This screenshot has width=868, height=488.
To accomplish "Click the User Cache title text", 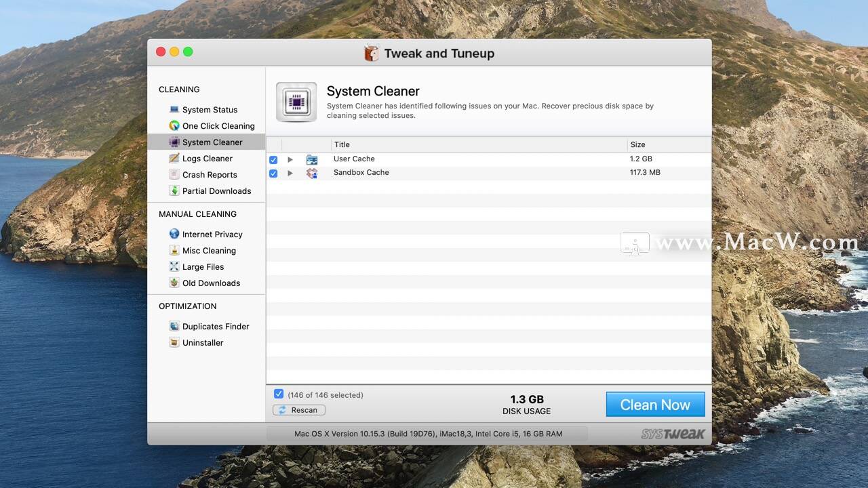I will pos(354,159).
